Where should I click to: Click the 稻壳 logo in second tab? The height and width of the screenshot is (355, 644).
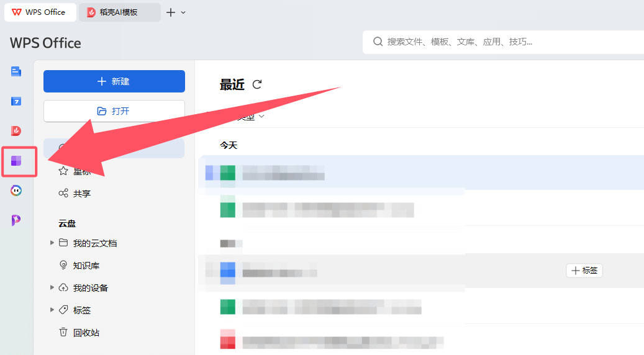(91, 12)
